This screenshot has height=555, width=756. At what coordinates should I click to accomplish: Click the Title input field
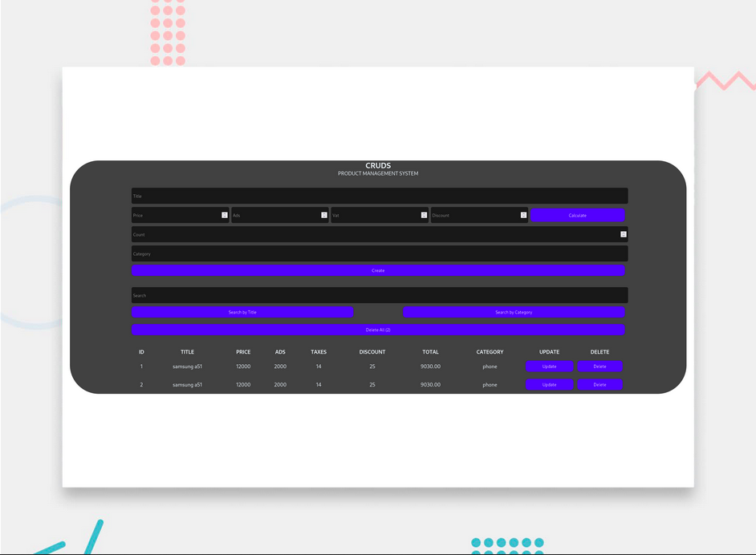point(379,196)
